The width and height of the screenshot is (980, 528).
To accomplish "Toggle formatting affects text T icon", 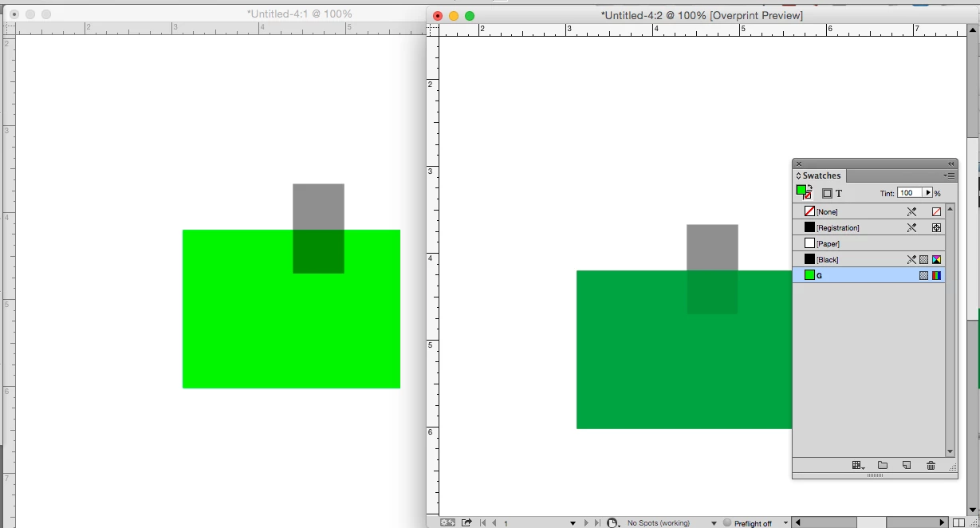I will 839,194.
